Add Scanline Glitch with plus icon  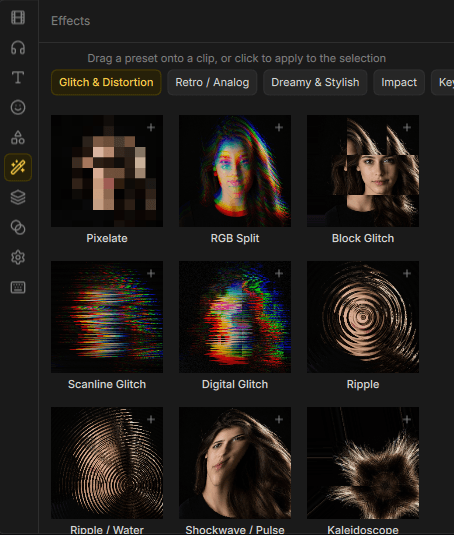151,273
